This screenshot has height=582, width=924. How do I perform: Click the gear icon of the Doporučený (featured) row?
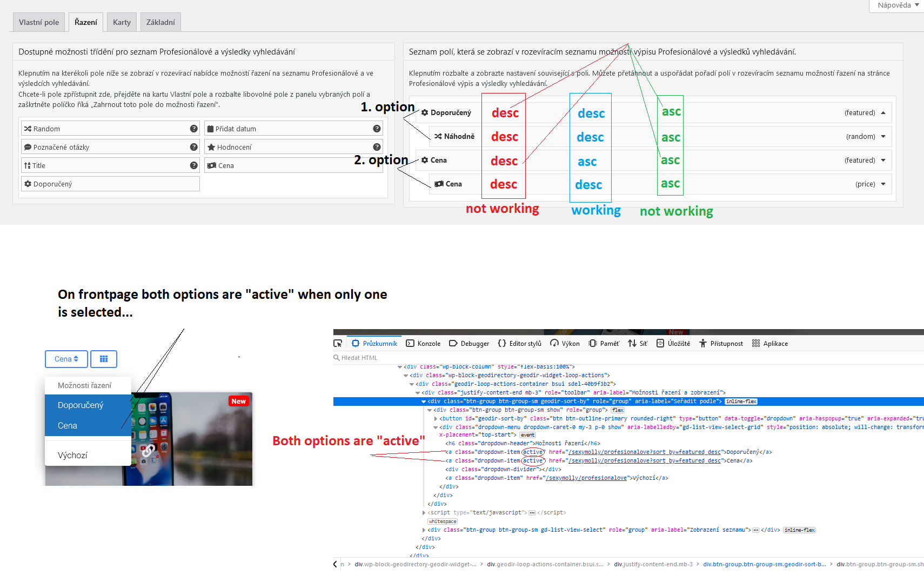point(425,112)
